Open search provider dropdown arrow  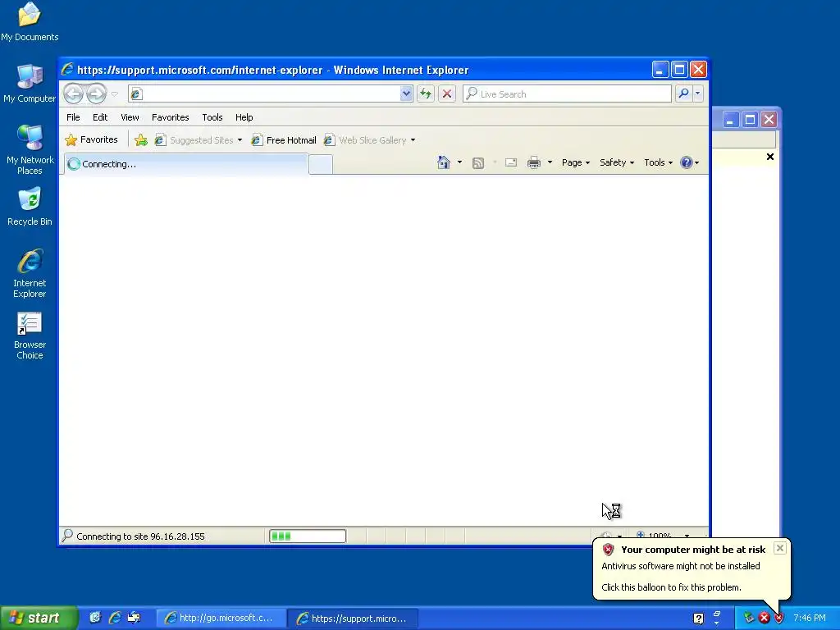tap(697, 94)
